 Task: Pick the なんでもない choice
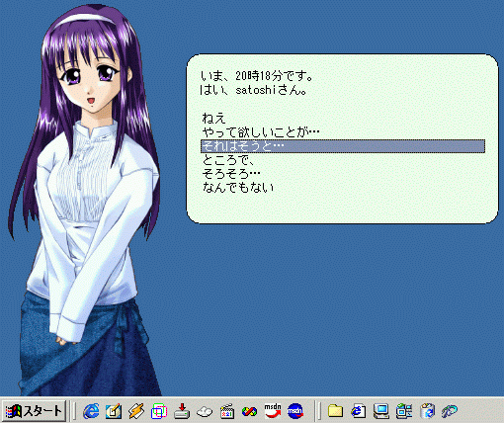coord(238,187)
